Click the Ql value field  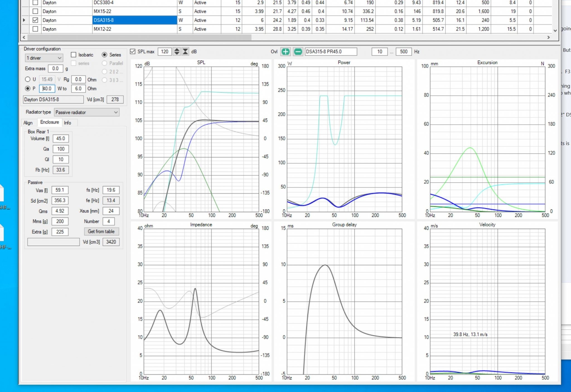[x=61, y=159]
